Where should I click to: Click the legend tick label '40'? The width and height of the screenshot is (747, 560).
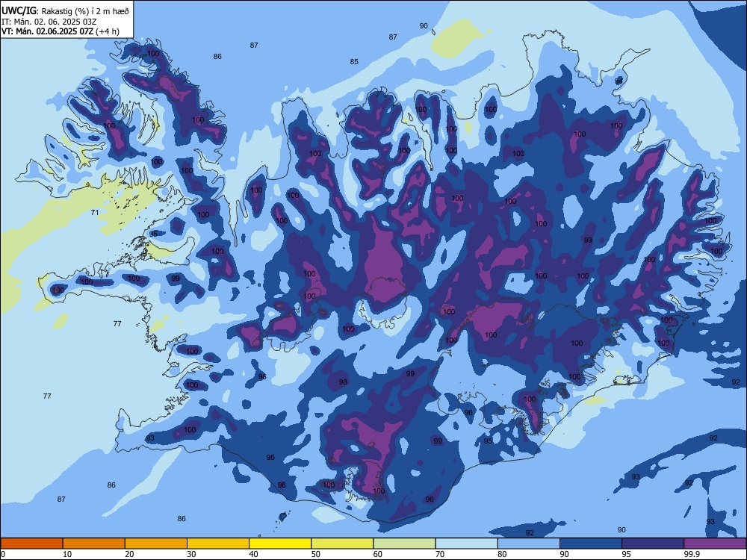click(x=254, y=554)
